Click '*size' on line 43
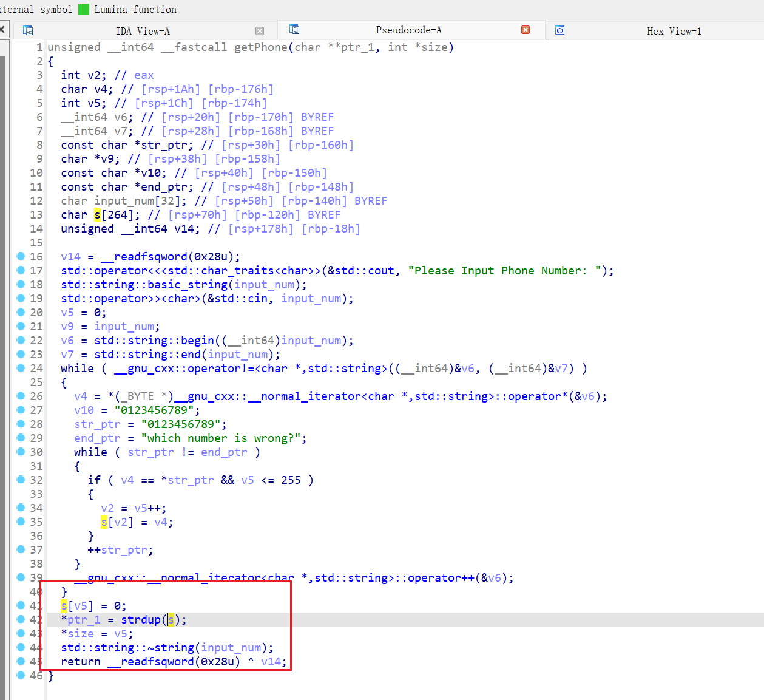The width and height of the screenshot is (764, 700). coord(77,634)
